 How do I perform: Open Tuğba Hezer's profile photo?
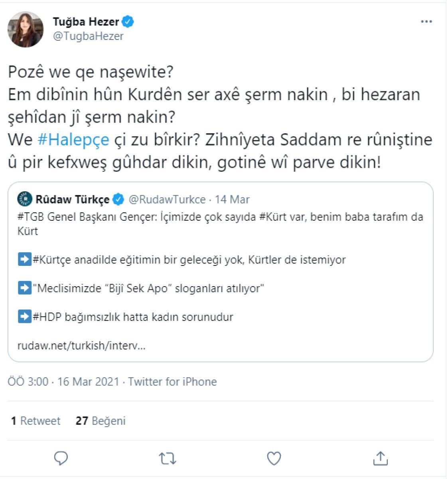click(x=26, y=29)
